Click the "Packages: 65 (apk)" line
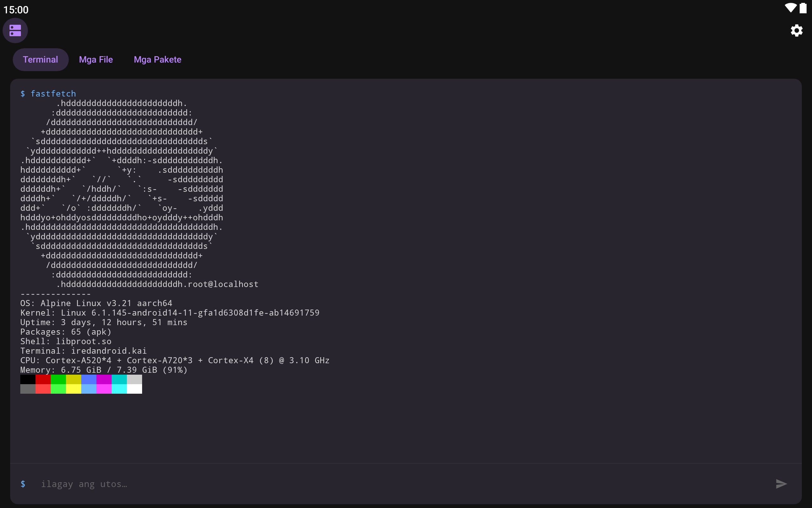This screenshot has height=508, width=812. tap(66, 332)
